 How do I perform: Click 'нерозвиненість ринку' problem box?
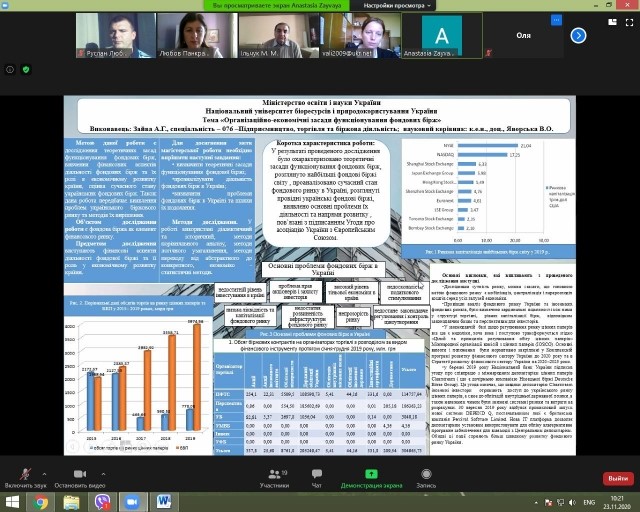tap(353, 316)
